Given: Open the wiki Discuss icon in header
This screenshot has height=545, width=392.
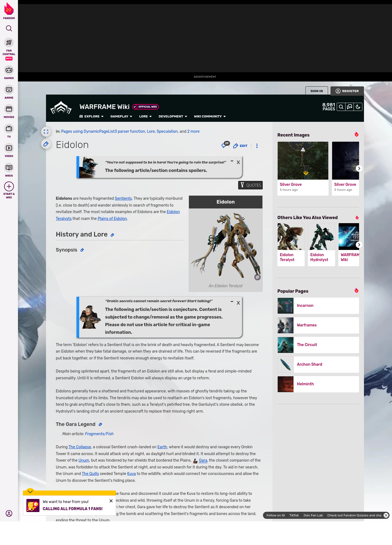Looking at the screenshot, I should point(350,107).
